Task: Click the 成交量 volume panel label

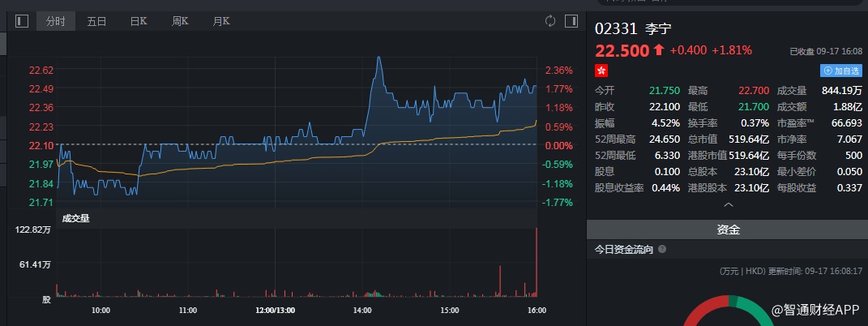Action: click(75, 217)
